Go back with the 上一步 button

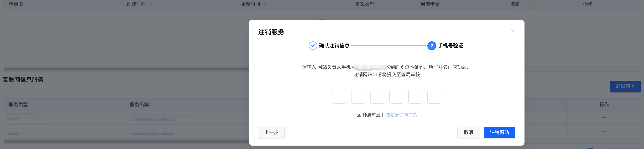pos(271,132)
